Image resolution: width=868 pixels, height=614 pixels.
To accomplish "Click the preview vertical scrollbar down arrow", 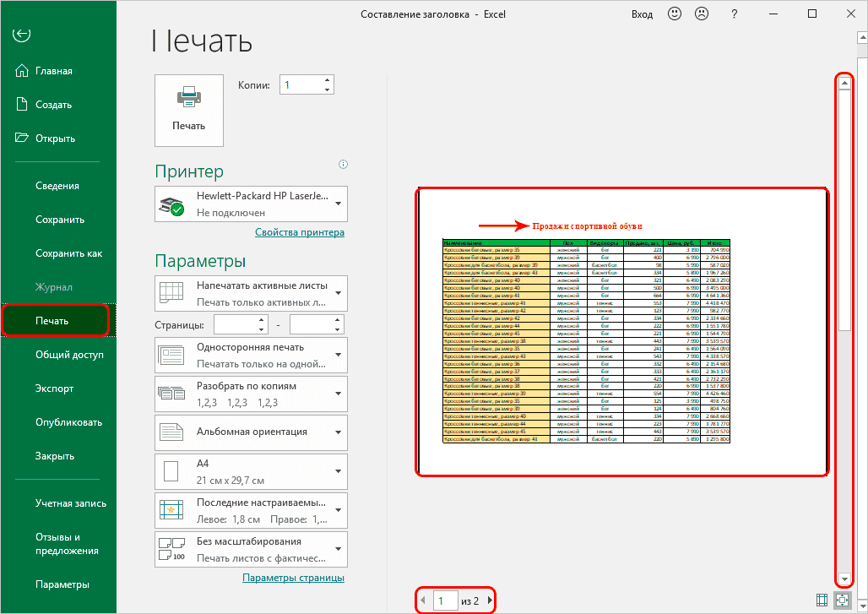I will click(x=844, y=580).
